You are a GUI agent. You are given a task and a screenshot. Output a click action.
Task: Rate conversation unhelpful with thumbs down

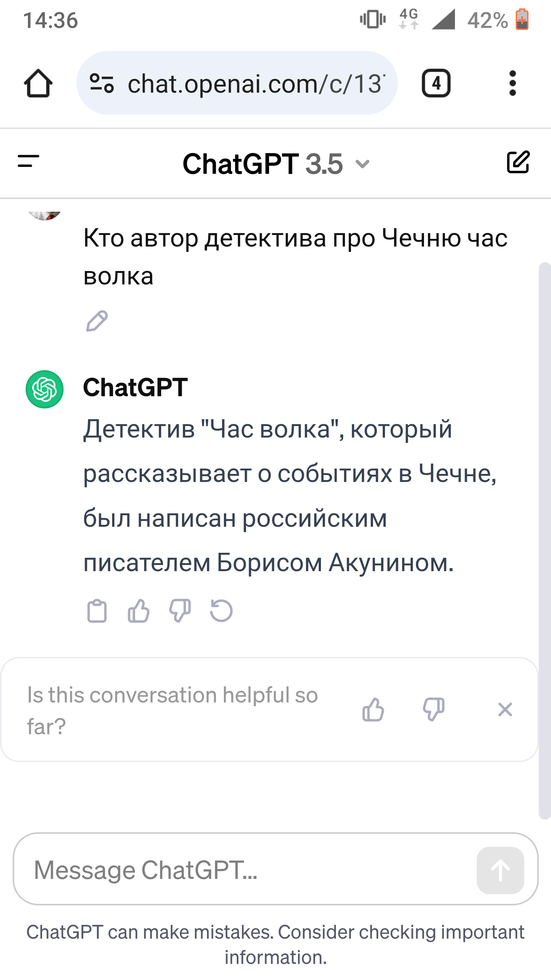(x=434, y=710)
